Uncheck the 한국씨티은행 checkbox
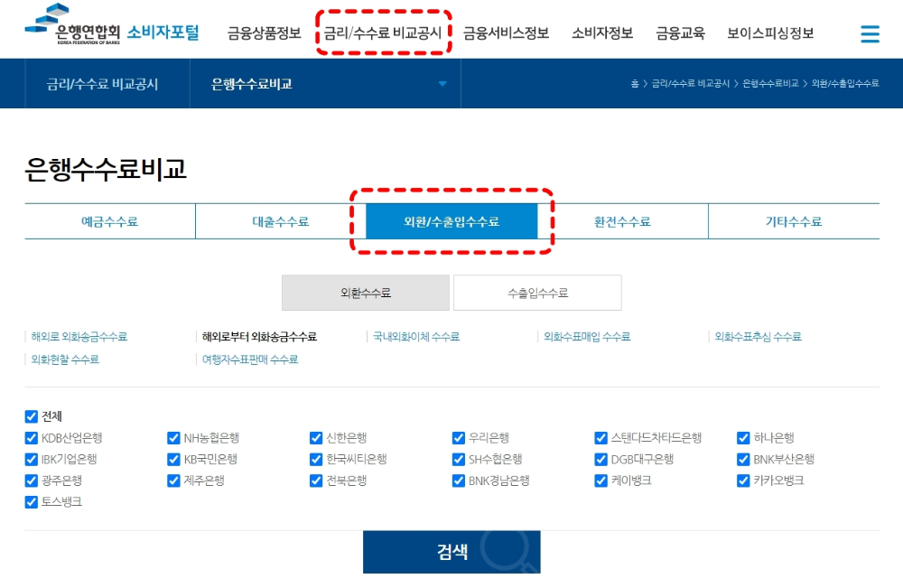 point(315,459)
